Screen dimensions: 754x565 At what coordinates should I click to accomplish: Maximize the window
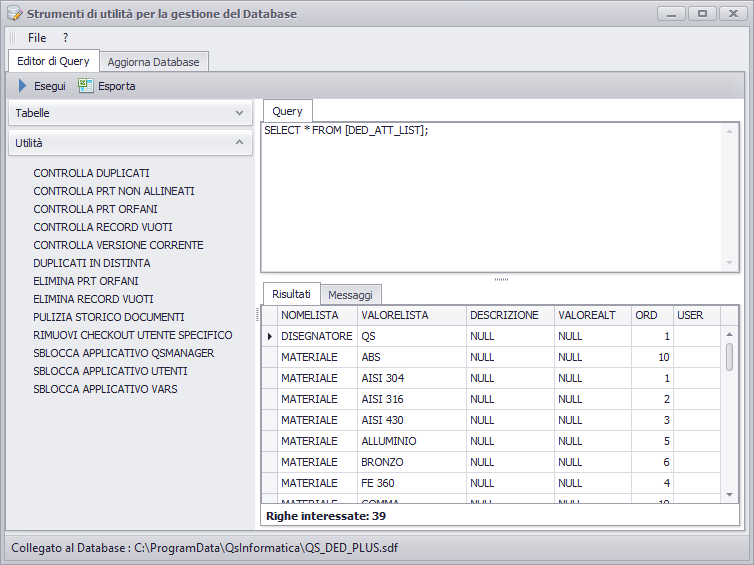(x=702, y=13)
